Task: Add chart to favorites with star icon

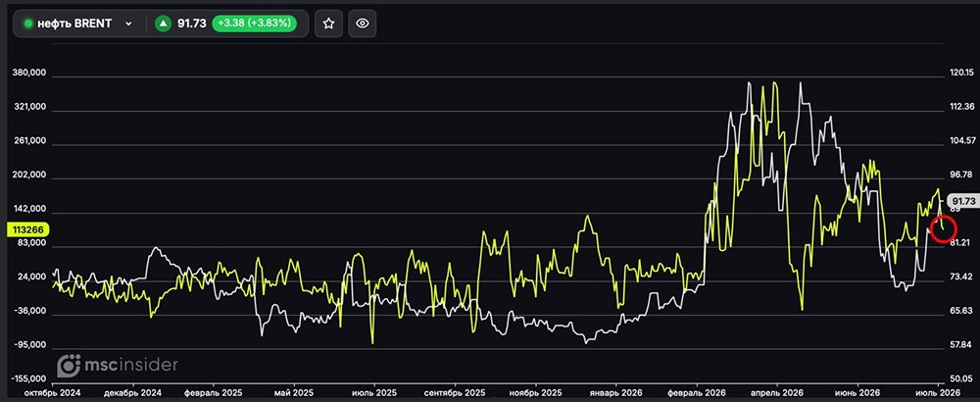Action: 328,24
